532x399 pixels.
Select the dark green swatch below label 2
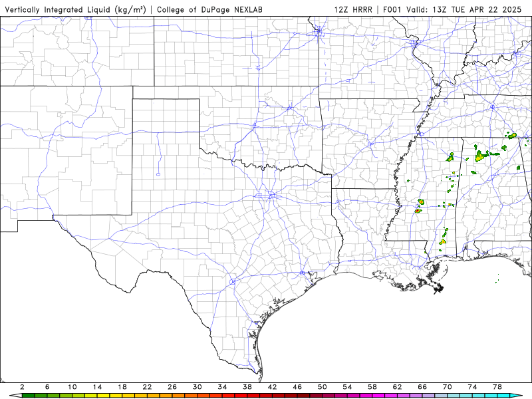(28, 396)
